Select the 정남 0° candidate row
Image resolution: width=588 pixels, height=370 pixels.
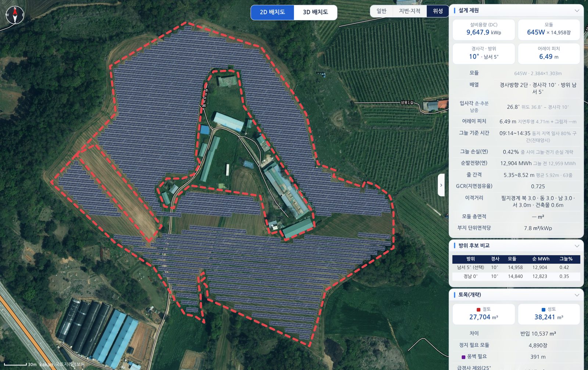pos(516,276)
